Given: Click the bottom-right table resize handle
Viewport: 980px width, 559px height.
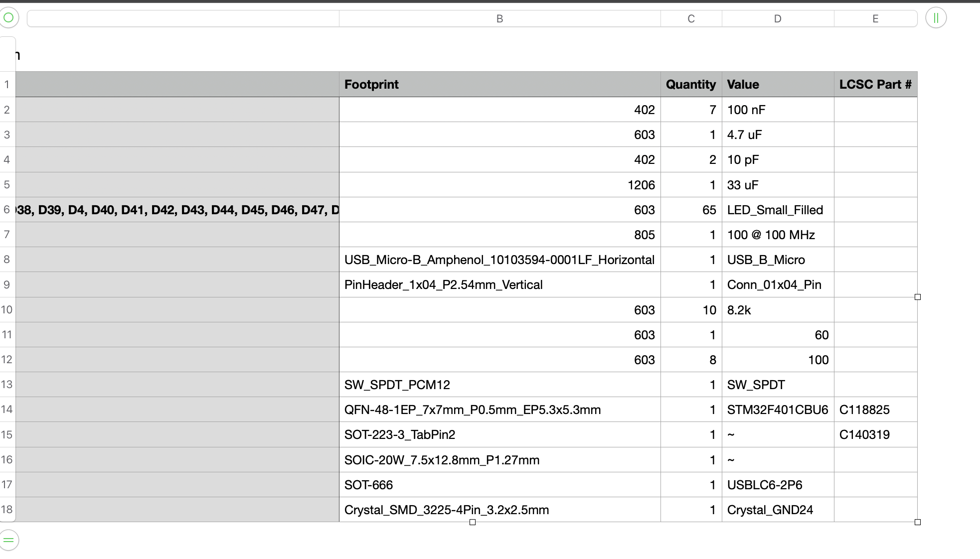Looking at the screenshot, I should pyautogui.click(x=918, y=522).
